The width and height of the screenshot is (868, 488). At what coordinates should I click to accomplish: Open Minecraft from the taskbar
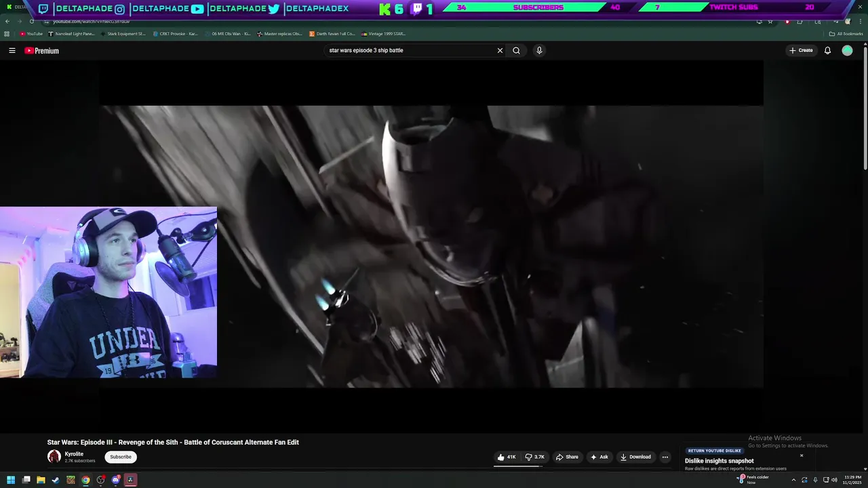pos(71,480)
